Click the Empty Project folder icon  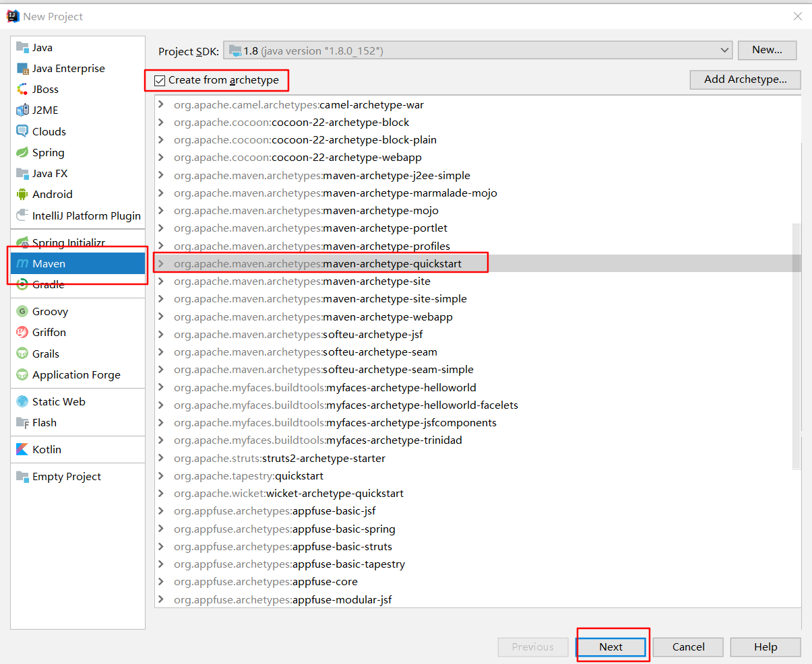[22, 477]
